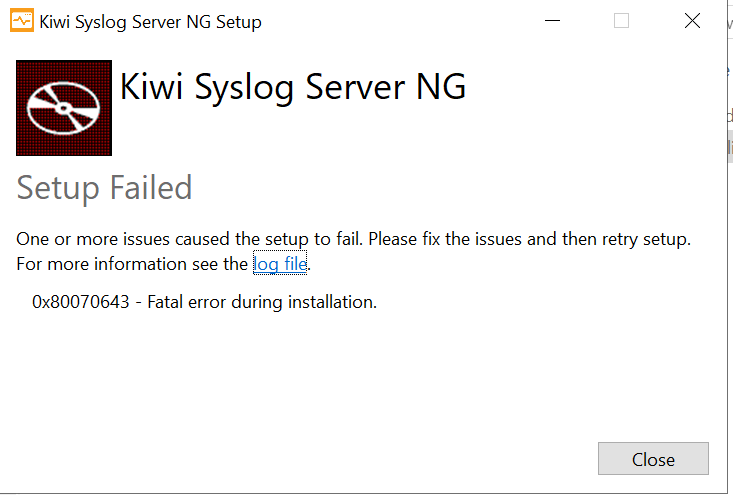Click the 'For more information see the' text
733x495 pixels.
(131, 264)
